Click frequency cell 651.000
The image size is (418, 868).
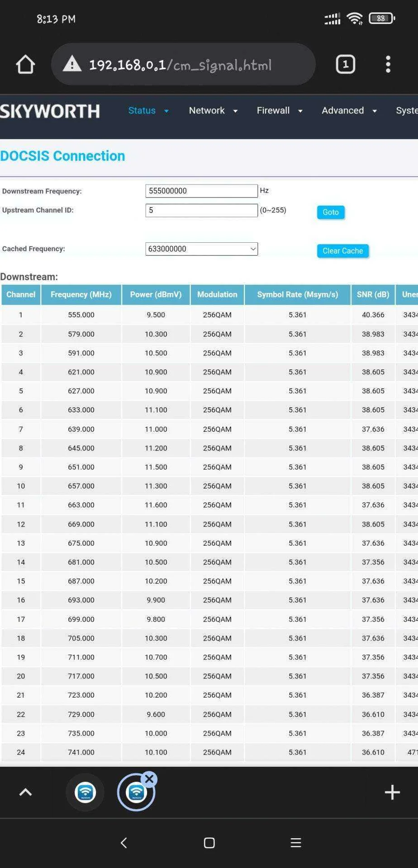[81, 467]
